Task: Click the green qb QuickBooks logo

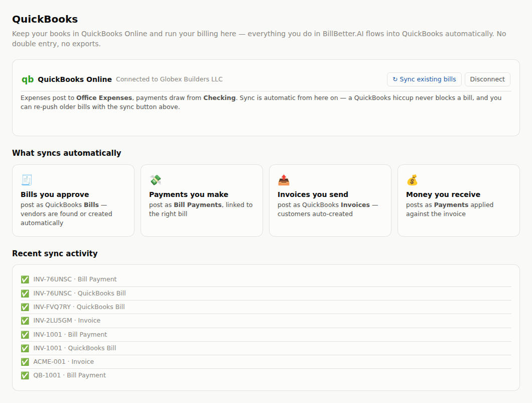Action: 28,79
